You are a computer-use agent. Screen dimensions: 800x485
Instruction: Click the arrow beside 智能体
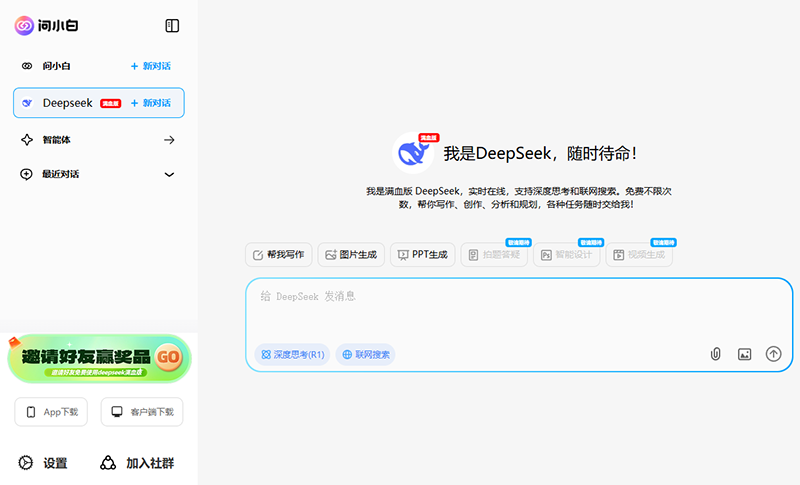tap(169, 140)
